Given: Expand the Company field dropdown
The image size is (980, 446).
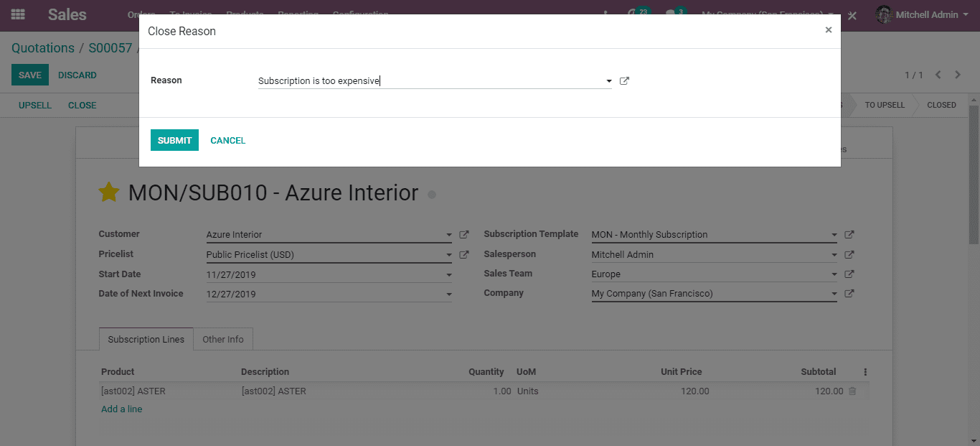Looking at the screenshot, I should (834, 294).
